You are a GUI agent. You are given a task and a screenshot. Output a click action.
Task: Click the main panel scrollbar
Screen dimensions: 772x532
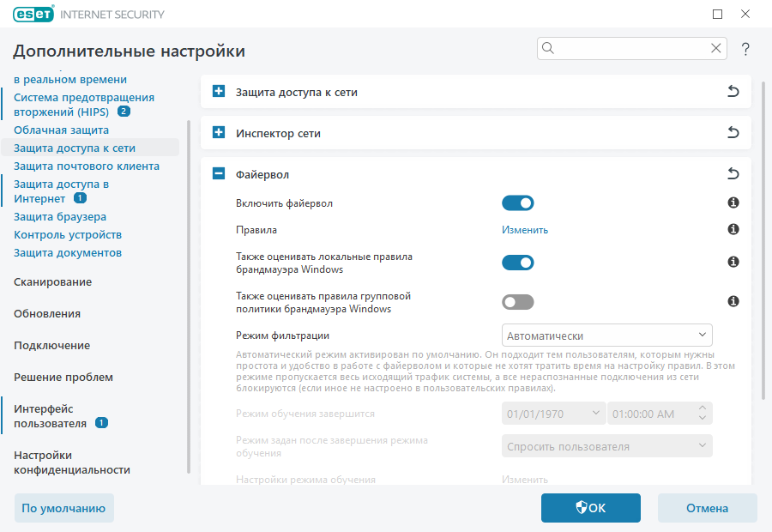point(763,241)
